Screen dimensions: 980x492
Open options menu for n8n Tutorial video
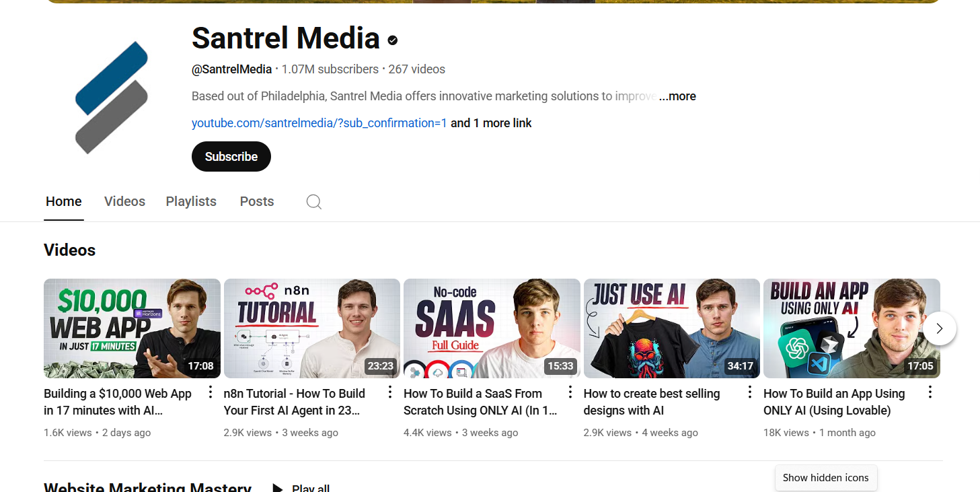(x=390, y=392)
